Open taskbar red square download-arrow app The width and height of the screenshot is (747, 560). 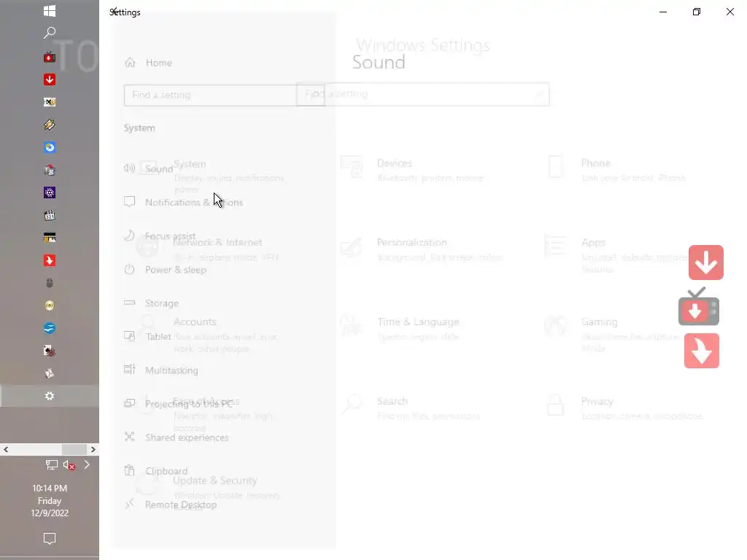(50, 79)
